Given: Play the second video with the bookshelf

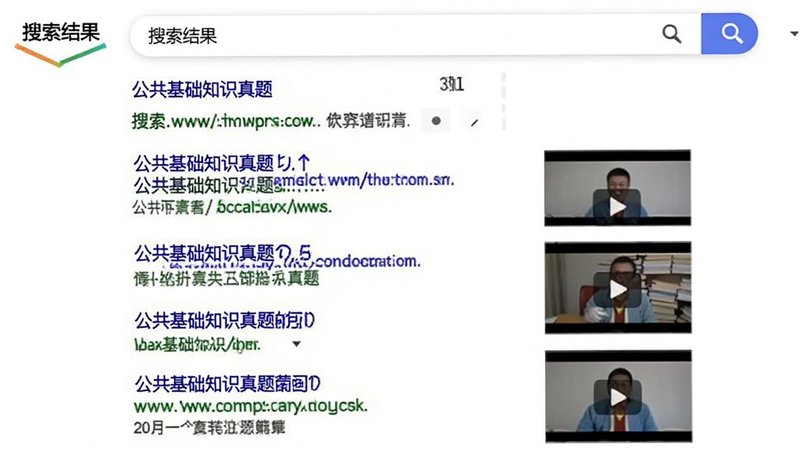Looking at the screenshot, I should 618,288.
